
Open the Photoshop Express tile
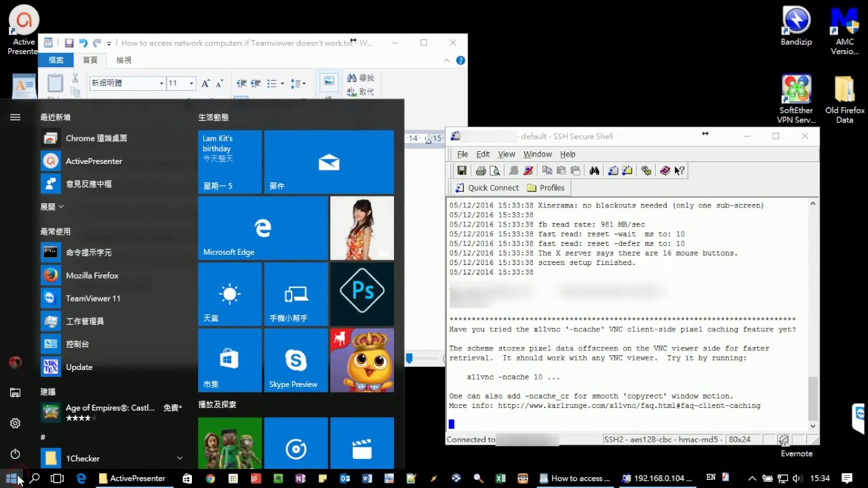pyautogui.click(x=362, y=294)
